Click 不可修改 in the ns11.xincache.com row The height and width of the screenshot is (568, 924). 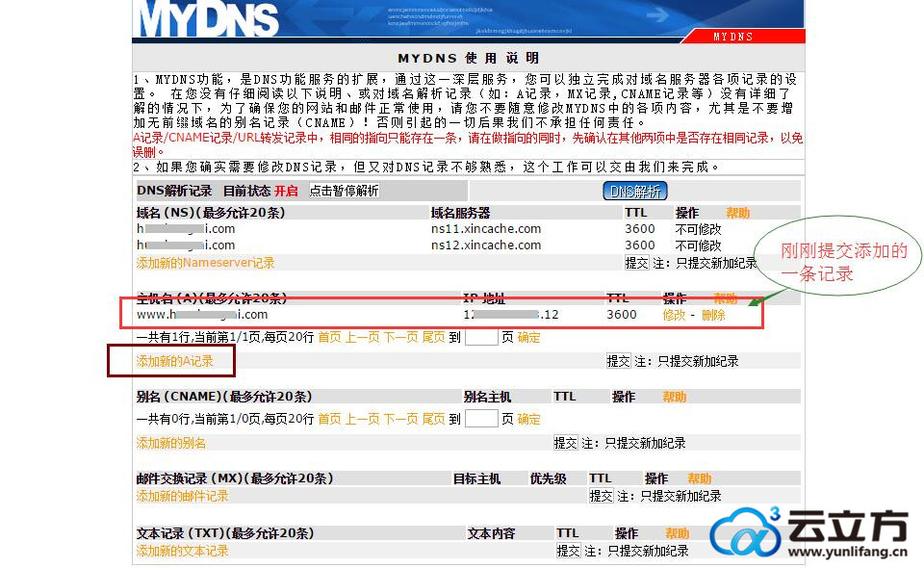[698, 228]
